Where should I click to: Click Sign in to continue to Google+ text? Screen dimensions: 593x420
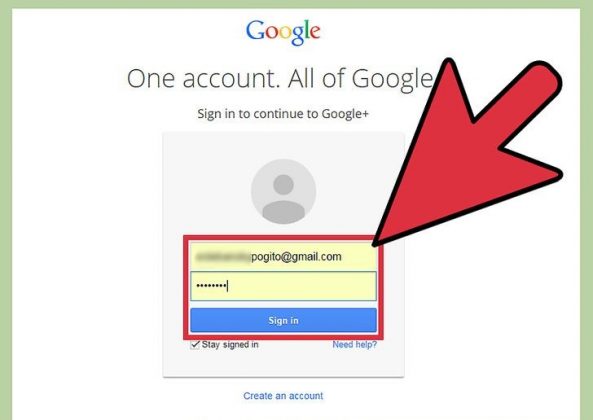(x=283, y=113)
